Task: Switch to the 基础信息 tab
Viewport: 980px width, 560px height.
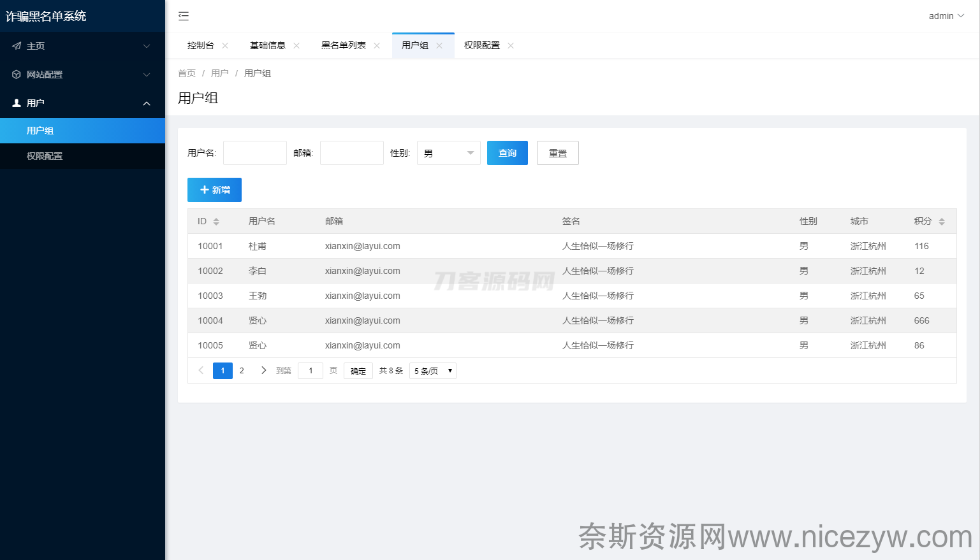Action: click(268, 45)
